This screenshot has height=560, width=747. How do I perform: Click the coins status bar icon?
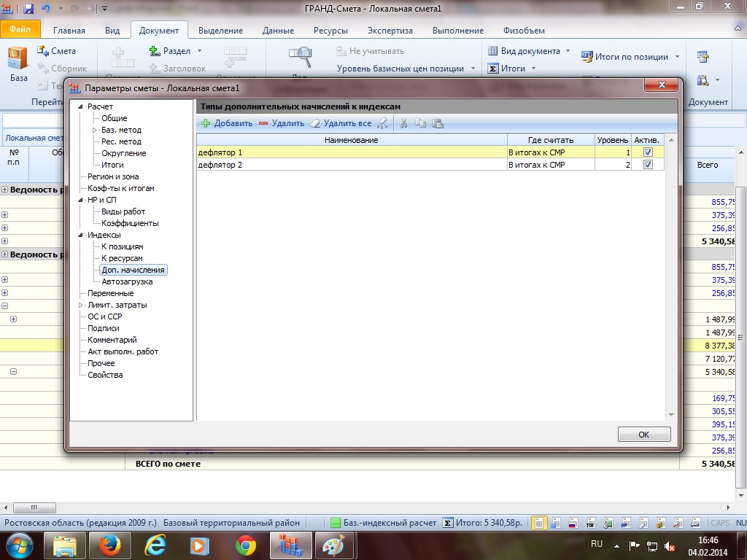point(659,523)
